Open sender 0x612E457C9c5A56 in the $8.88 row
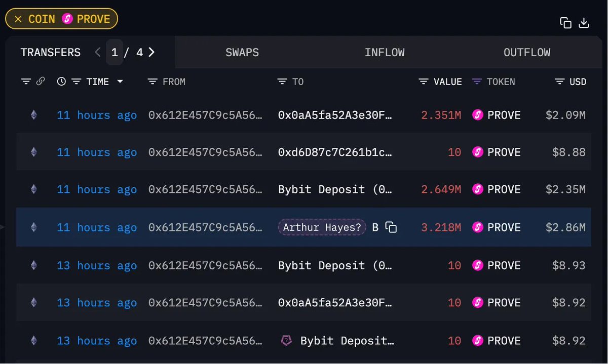 (206, 152)
